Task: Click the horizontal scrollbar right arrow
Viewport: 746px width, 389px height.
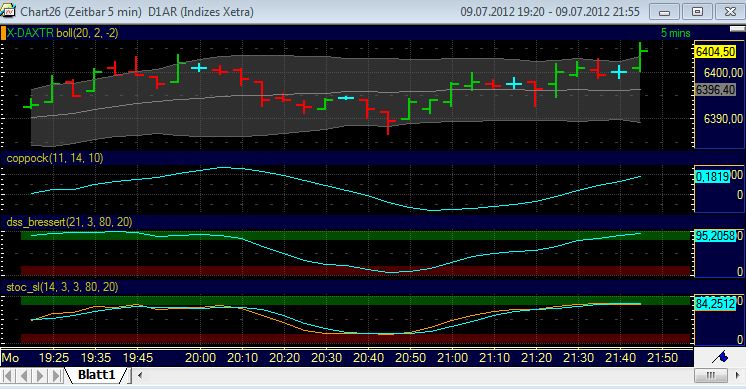Action: [737, 376]
